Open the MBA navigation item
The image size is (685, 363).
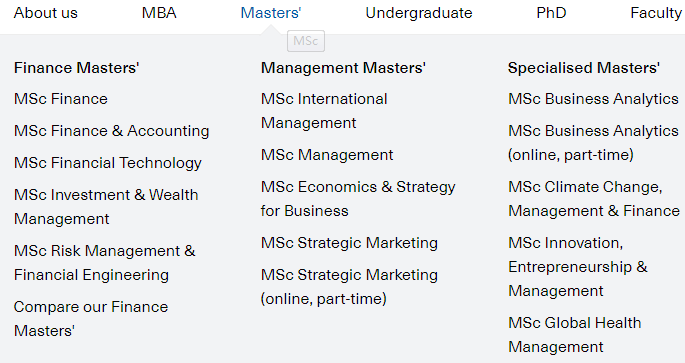click(159, 13)
